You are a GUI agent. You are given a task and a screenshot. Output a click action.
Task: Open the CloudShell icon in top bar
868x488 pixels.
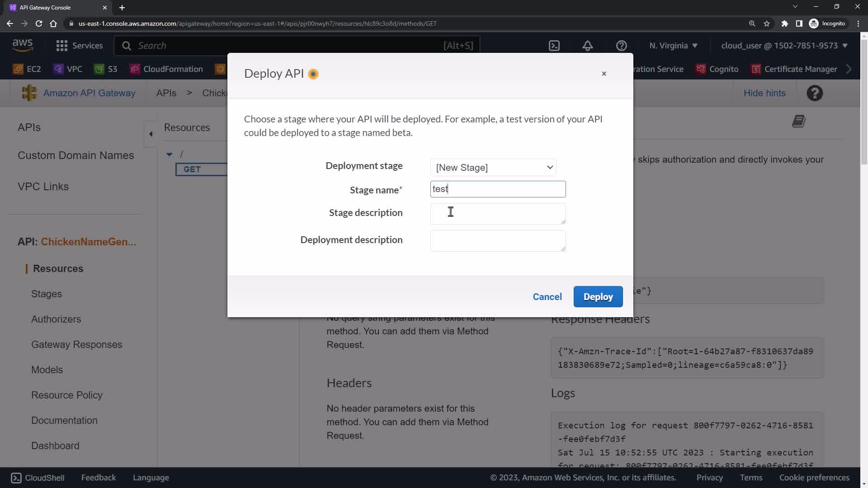click(x=554, y=46)
